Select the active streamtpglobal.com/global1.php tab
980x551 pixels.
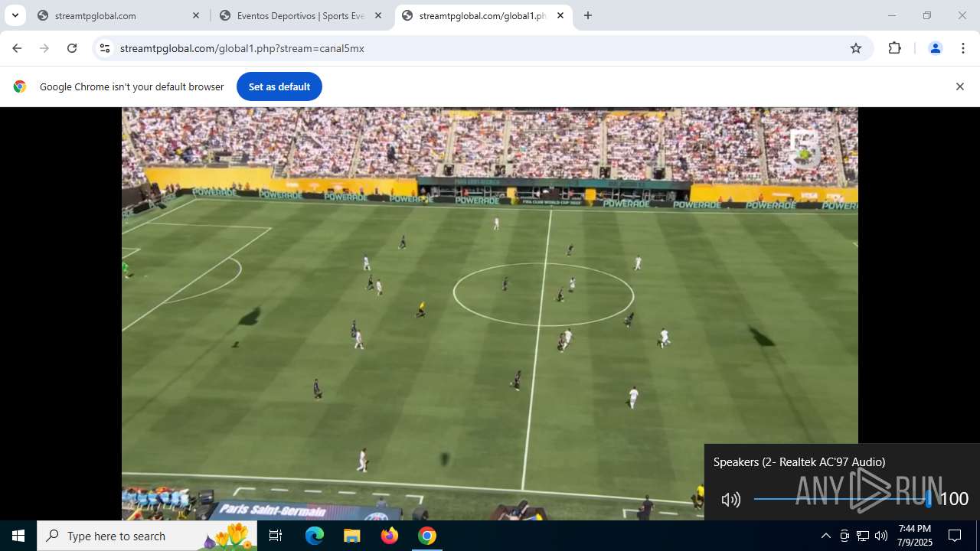[x=483, y=15]
